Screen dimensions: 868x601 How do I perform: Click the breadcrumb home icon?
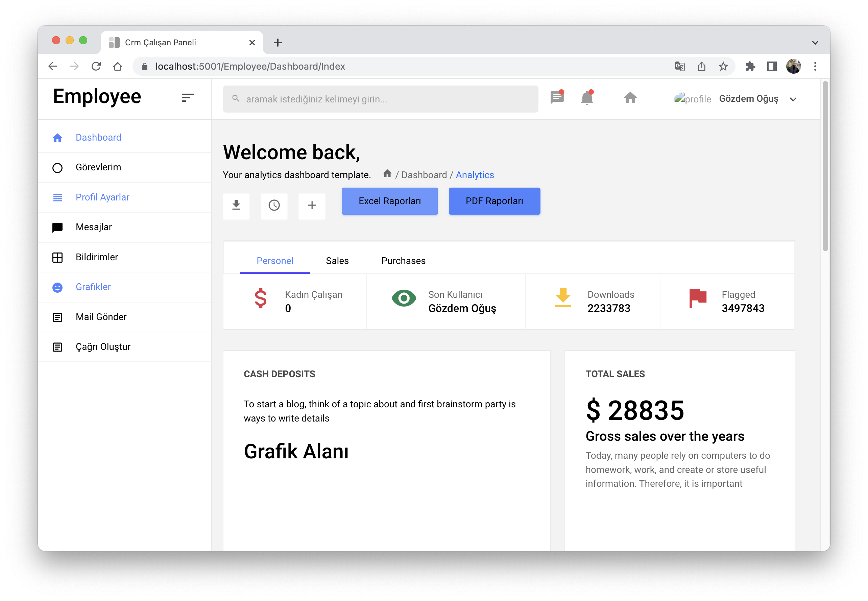pyautogui.click(x=387, y=174)
